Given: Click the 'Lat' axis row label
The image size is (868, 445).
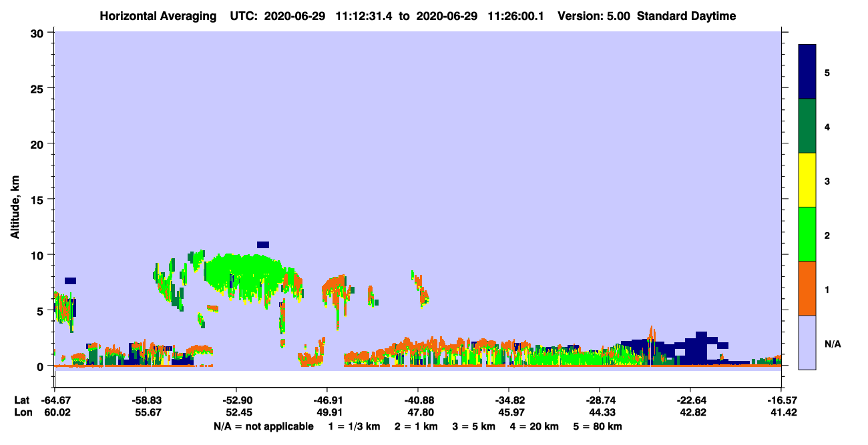Looking at the screenshot, I should click(22, 400).
